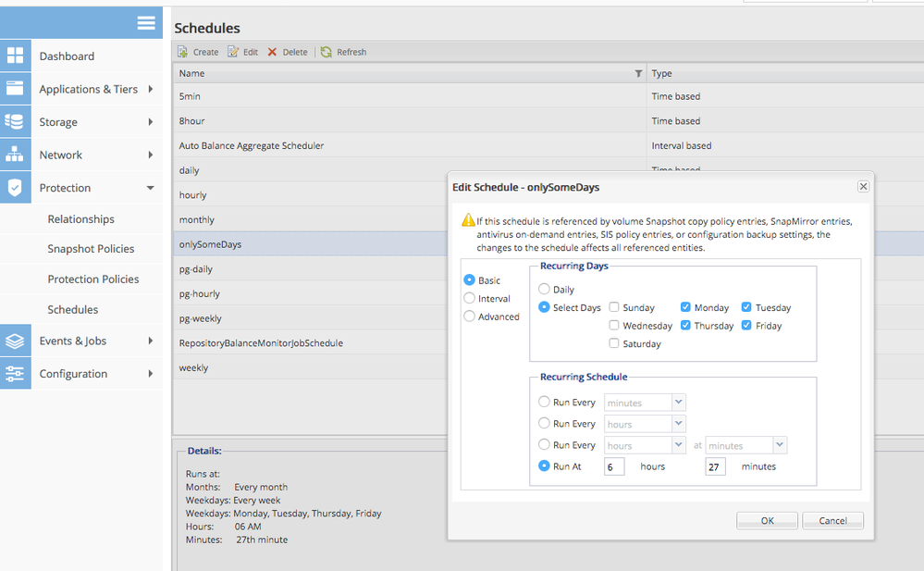Check the Sunday checkbox

(615, 307)
